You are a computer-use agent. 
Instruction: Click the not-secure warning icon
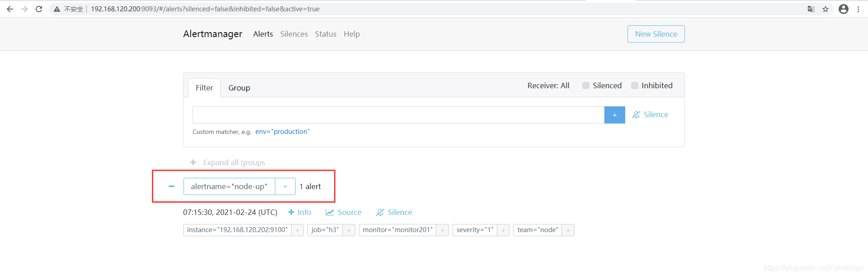tap(57, 9)
